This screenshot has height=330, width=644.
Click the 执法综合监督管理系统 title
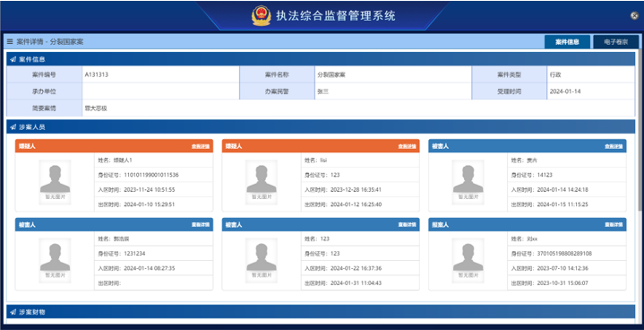[x=336, y=15]
